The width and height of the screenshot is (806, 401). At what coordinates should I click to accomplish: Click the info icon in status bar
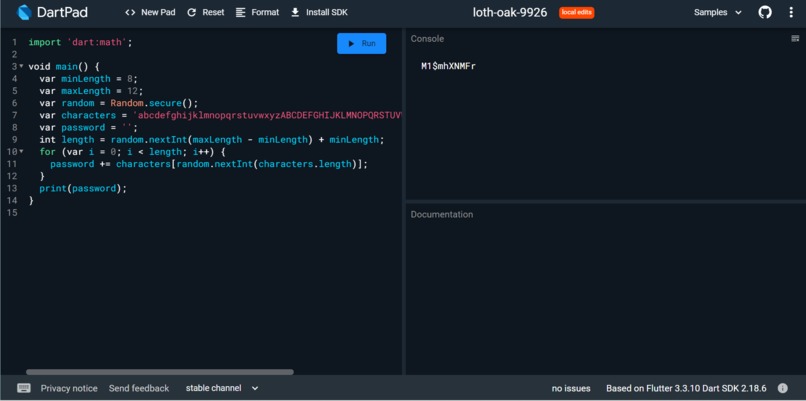click(x=782, y=388)
